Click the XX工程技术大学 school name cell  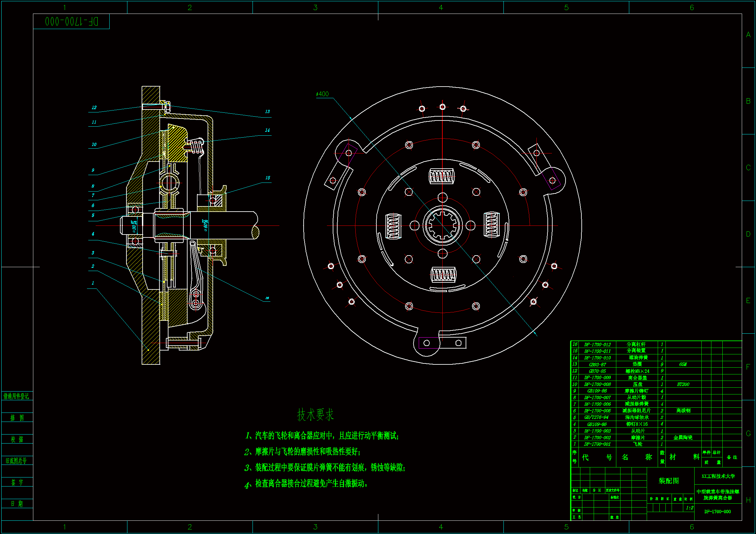[x=718, y=476]
